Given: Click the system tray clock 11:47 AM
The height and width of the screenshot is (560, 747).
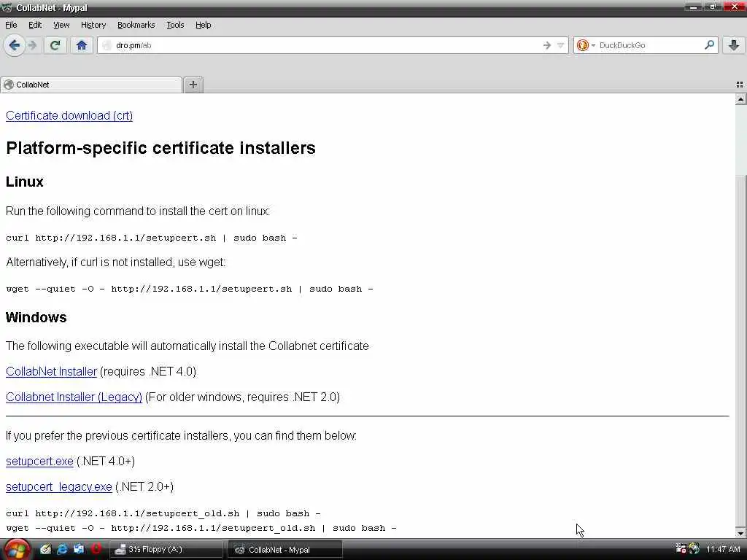Looking at the screenshot, I should click(x=723, y=550).
